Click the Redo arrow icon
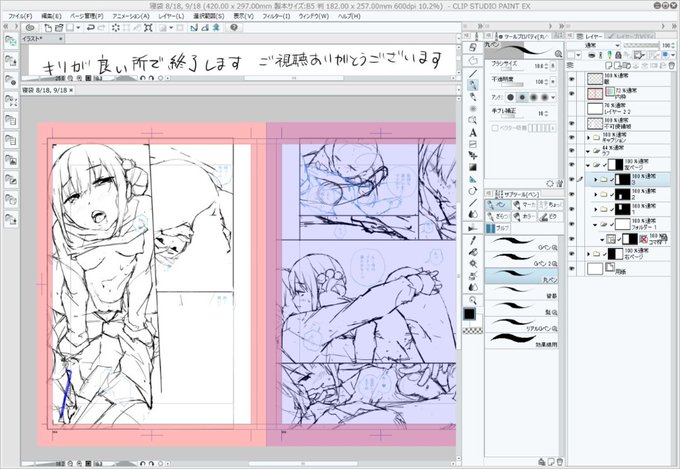This screenshot has height=469, width=680. click(101, 28)
